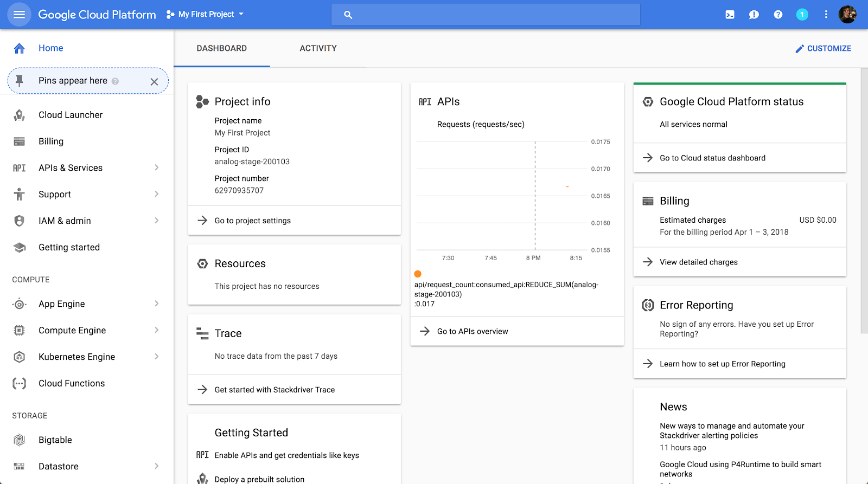Open news about P4Runtime smart networks
This screenshot has width=868, height=484.
coord(741,469)
